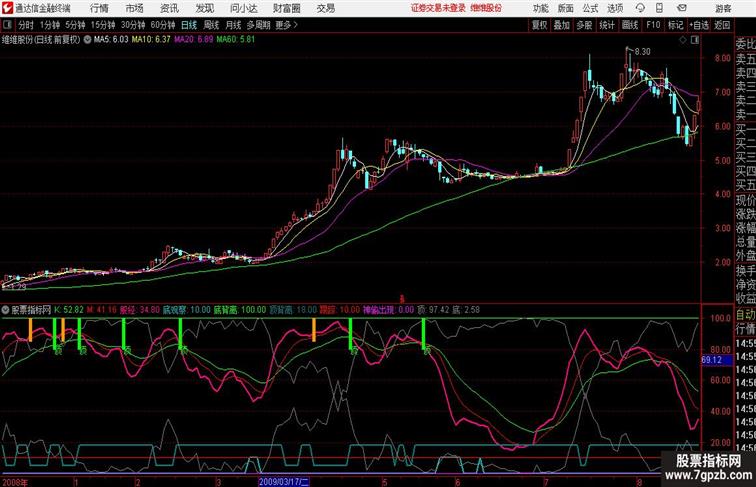Click the 标记 mark toolbar button
Image resolution: width=756 pixels, height=487 pixels.
[x=675, y=25]
